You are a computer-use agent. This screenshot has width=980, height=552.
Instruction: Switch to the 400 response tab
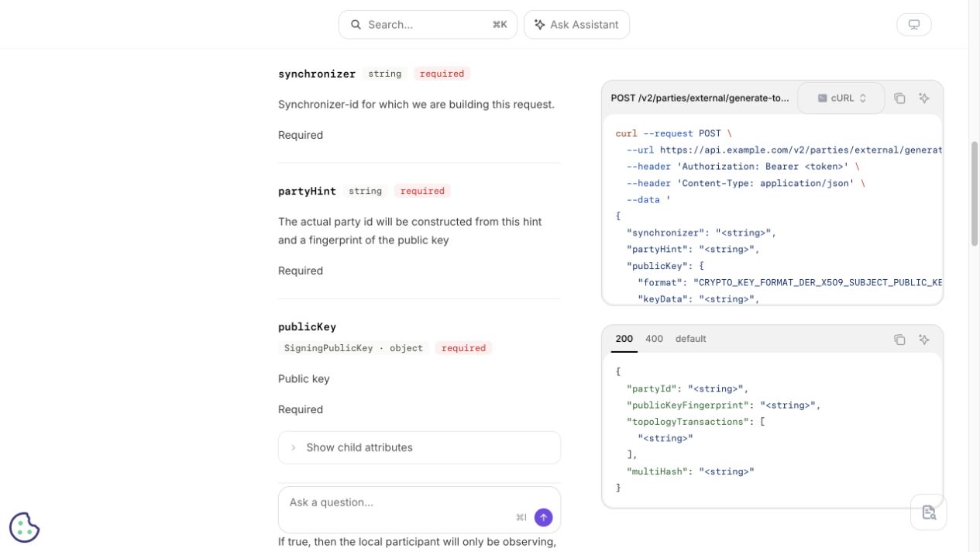[x=654, y=339]
